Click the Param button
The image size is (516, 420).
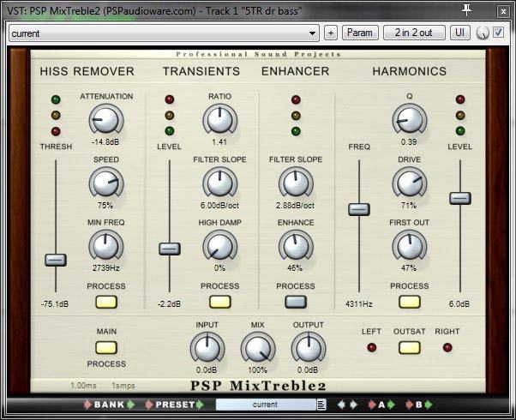pyautogui.click(x=360, y=33)
